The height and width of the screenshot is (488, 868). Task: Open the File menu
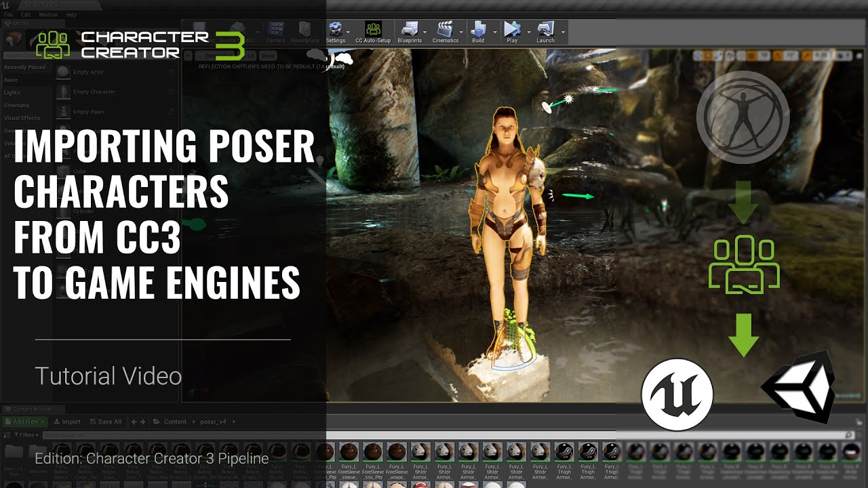(8, 14)
